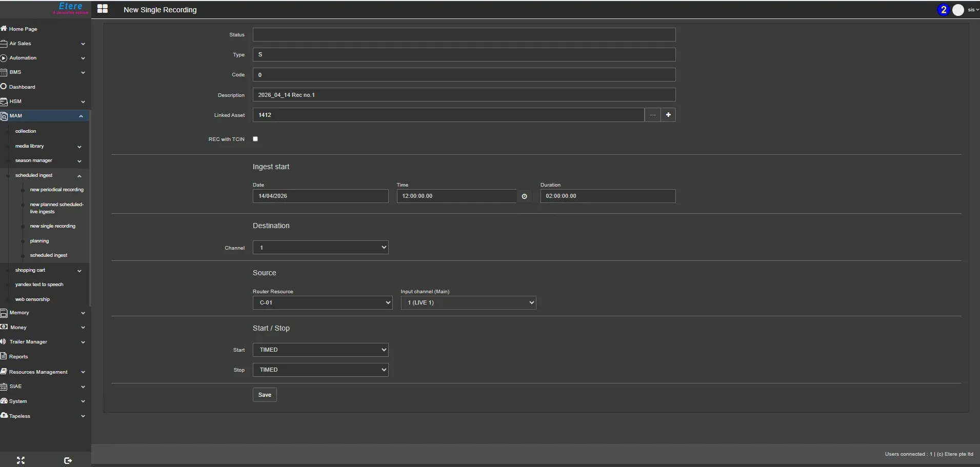Open the blue notification badge showing 2

[943, 10]
